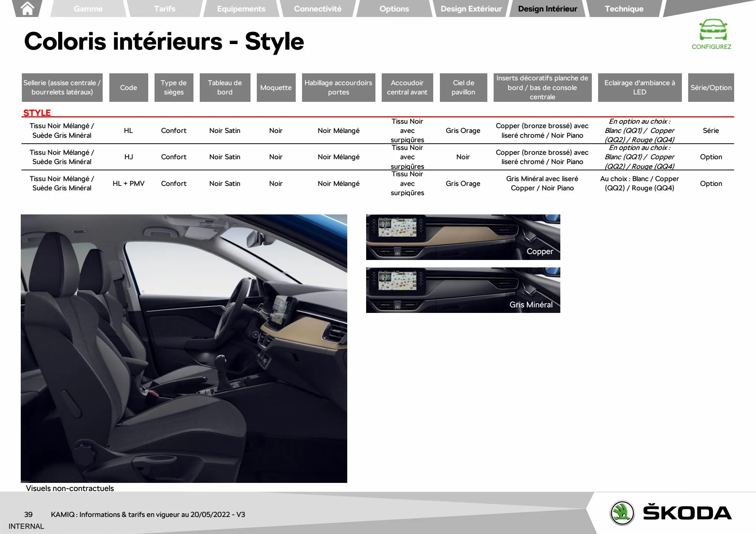Click the Ciel de pavillon header
The height and width of the screenshot is (534, 756).
[463, 87]
